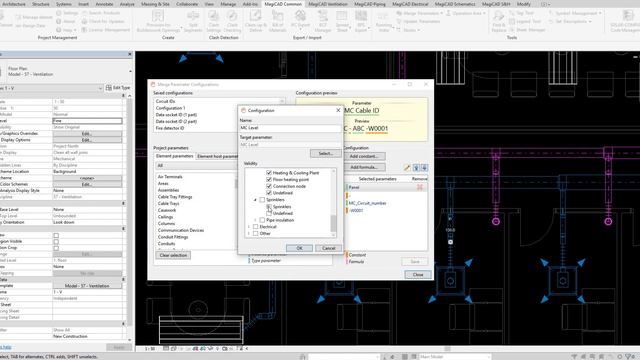This screenshot has height=360, width=640.
Task: Open the Operation Area ribbon dropdown
Action: tap(466, 13)
